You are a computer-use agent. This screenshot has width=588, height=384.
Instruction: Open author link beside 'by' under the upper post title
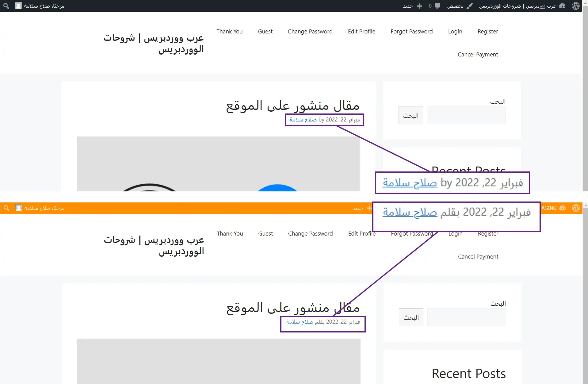coord(303,120)
